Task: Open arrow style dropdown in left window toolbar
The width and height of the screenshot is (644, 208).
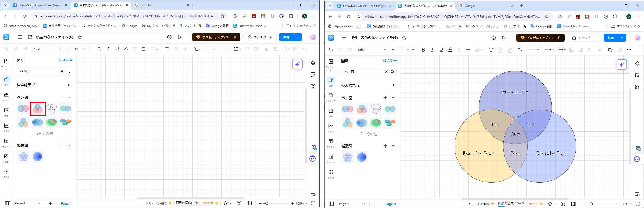Action: click(x=225, y=49)
